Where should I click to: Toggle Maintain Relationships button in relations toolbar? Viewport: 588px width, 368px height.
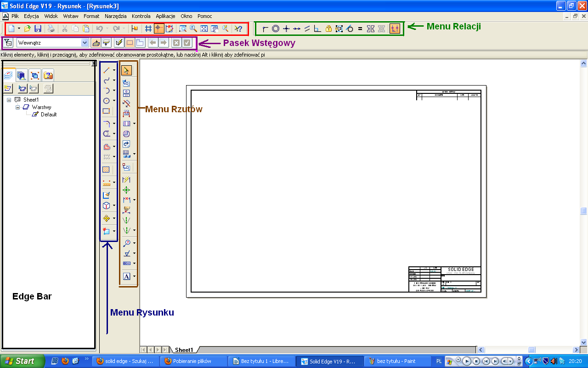(395, 29)
